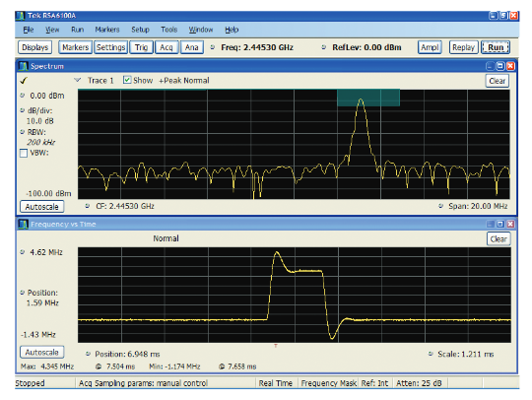Enable the VBW checkbox
532x400 pixels.
pos(24,154)
